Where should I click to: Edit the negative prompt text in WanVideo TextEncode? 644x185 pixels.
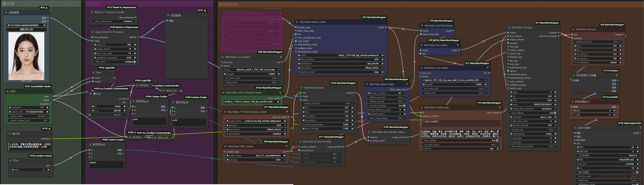tap(460, 133)
